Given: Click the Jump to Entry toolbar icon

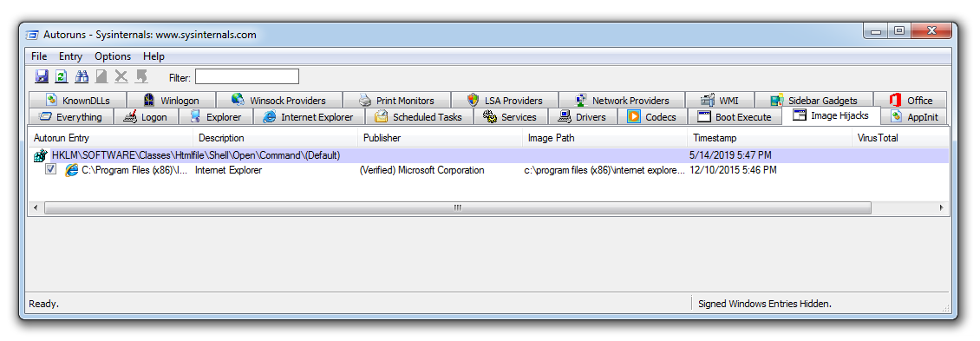Looking at the screenshot, I should pos(142,76).
